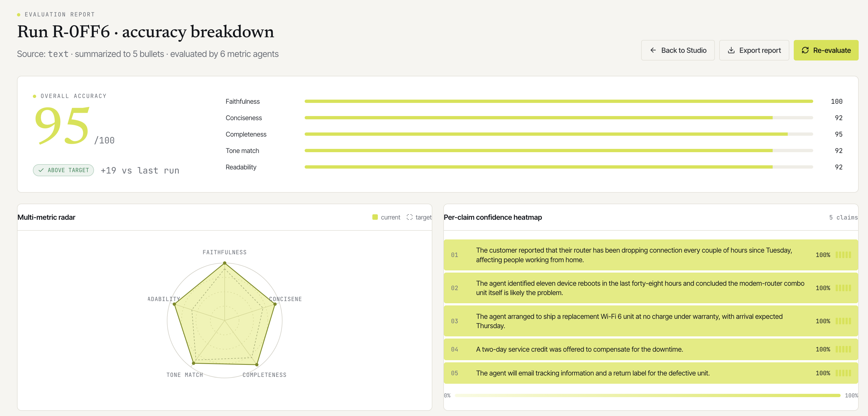The height and width of the screenshot is (416, 868).
Task: Click the heatmap 0% to 100% gradient scale
Action: [x=647, y=395]
